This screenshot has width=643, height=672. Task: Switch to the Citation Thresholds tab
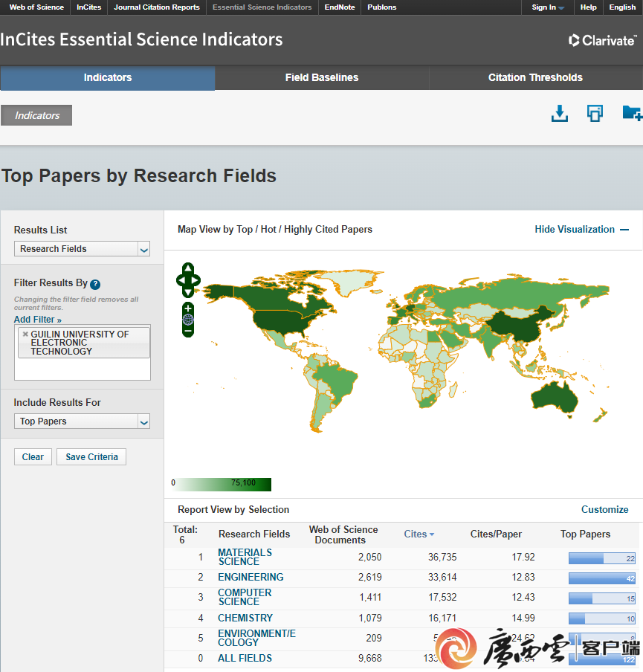pos(535,77)
